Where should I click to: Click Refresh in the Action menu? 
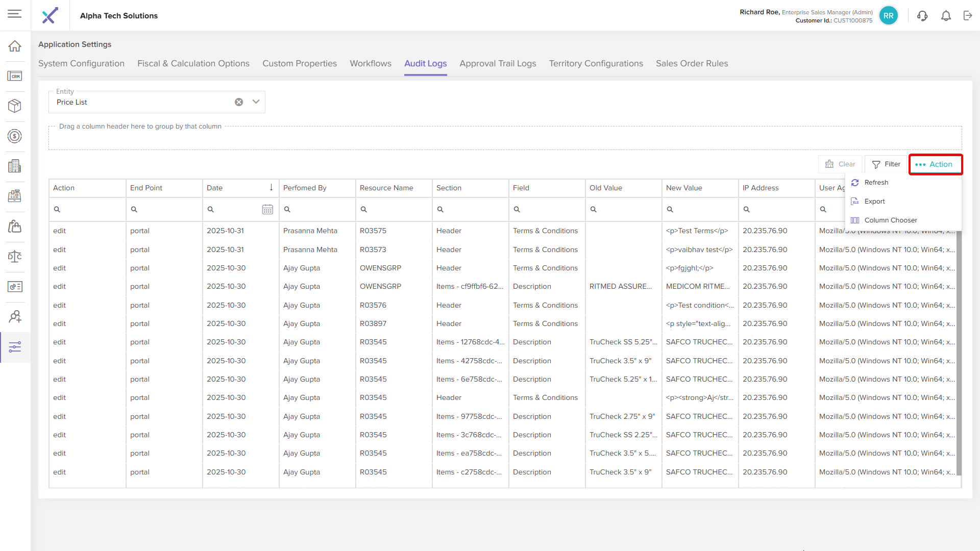pyautogui.click(x=876, y=183)
